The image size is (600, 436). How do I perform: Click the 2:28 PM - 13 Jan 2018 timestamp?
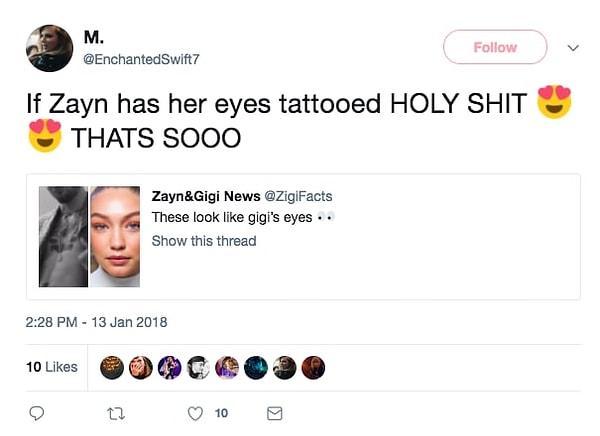tap(97, 322)
